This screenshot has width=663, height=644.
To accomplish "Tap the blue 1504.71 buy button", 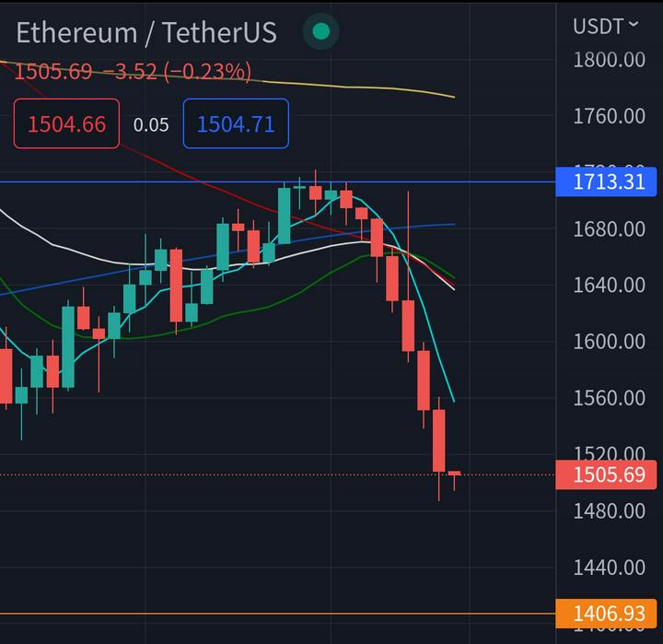I will [236, 123].
